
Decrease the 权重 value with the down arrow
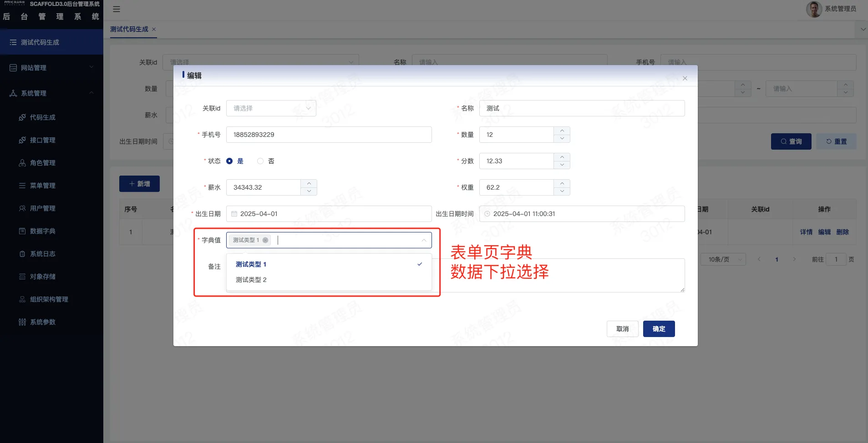coord(562,191)
